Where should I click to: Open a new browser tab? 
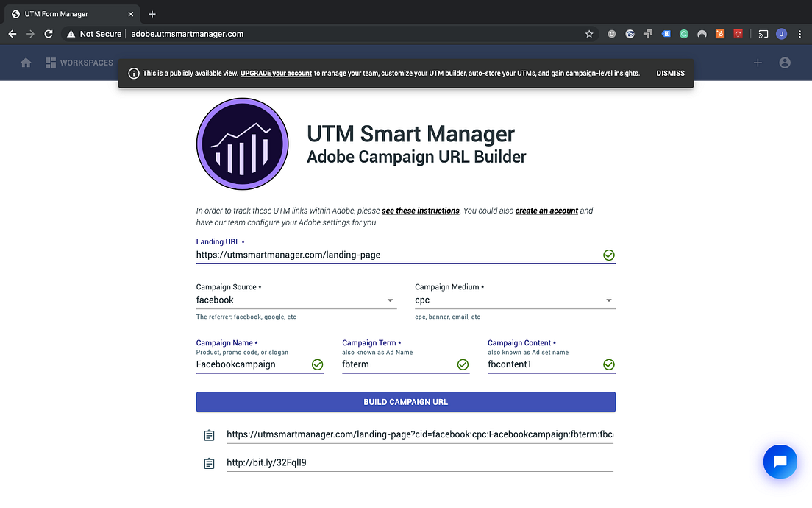click(x=152, y=13)
